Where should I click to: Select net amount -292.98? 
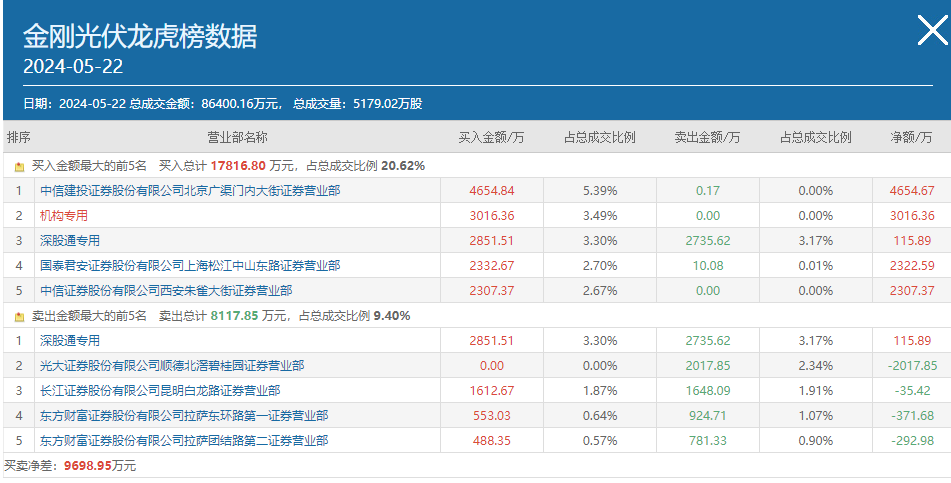912,441
